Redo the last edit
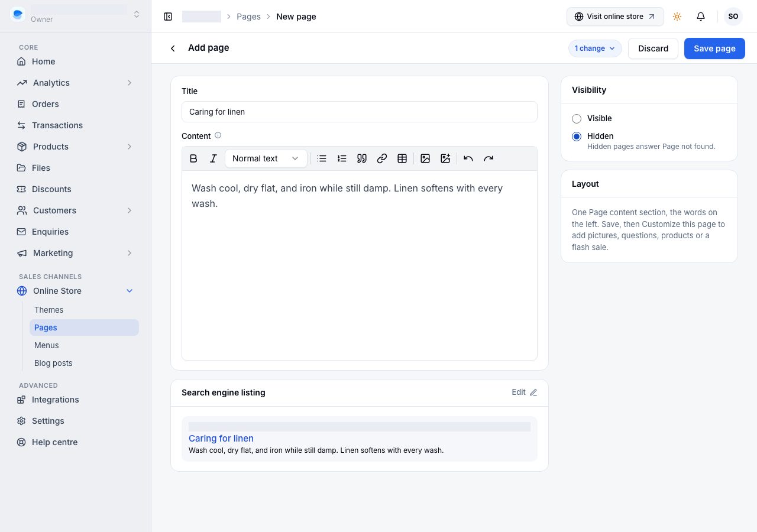Image resolution: width=757 pixels, height=532 pixels. [x=489, y=158]
